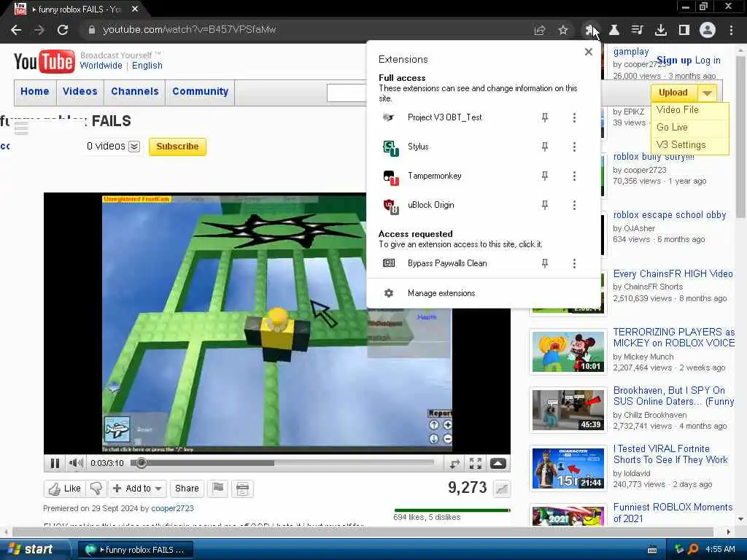The height and width of the screenshot is (560, 747).
Task: Click the Stylus extension icon
Action: [391, 148]
